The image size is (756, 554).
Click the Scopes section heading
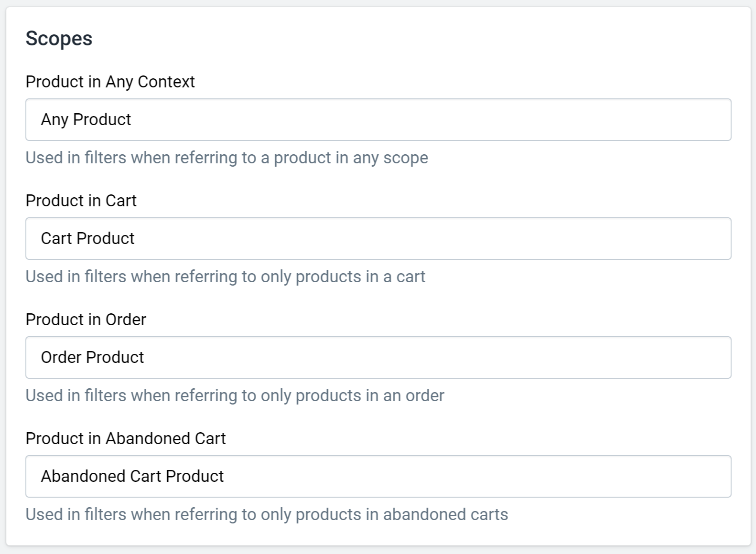click(59, 39)
